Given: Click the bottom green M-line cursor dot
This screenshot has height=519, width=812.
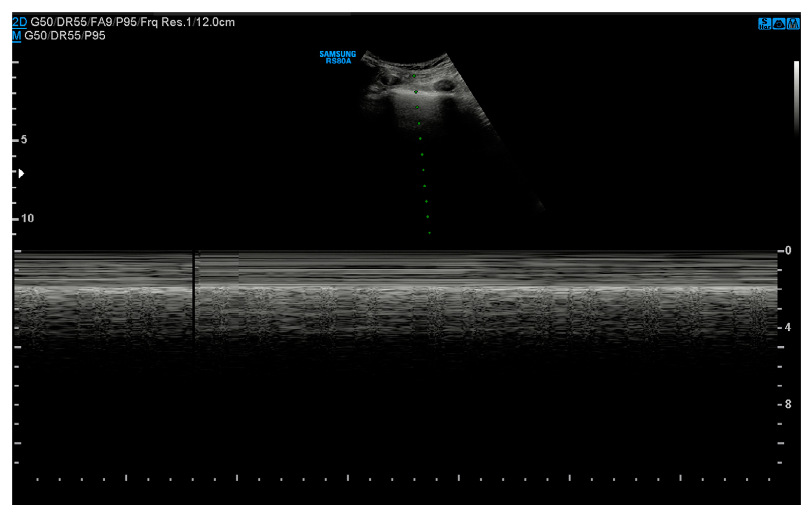Looking at the screenshot, I should (430, 233).
